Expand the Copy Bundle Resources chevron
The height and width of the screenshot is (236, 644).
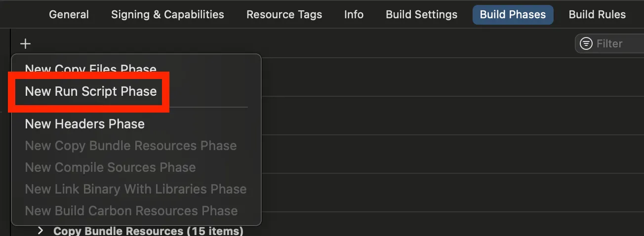pos(41,231)
